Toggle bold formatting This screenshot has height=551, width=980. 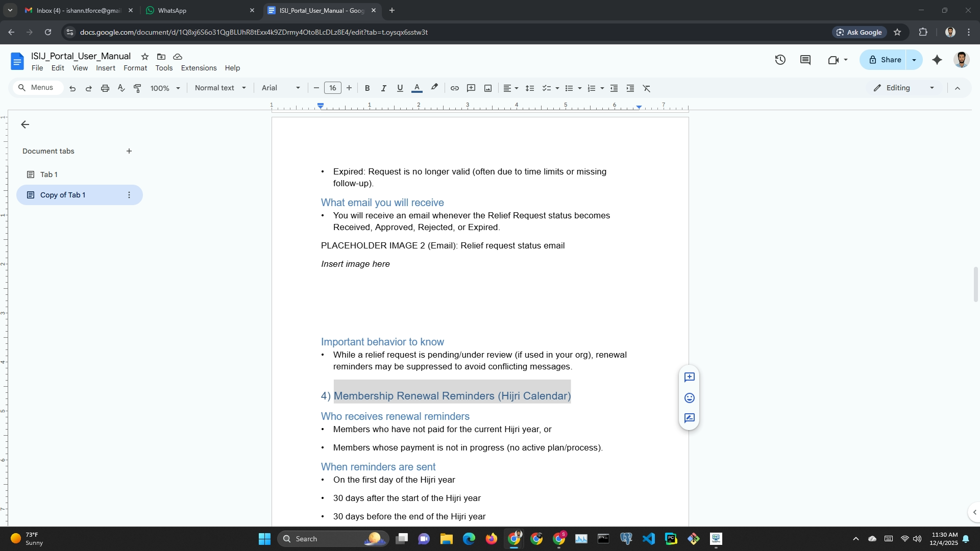tap(367, 88)
